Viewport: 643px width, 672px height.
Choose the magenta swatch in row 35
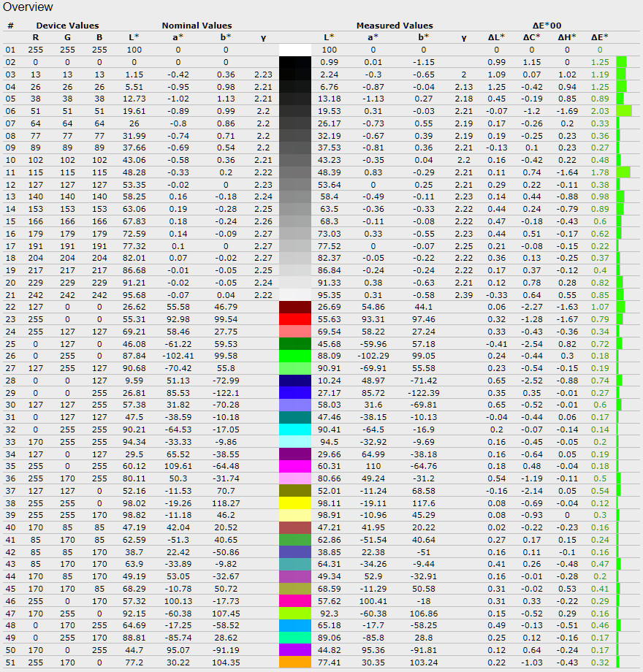(x=295, y=467)
